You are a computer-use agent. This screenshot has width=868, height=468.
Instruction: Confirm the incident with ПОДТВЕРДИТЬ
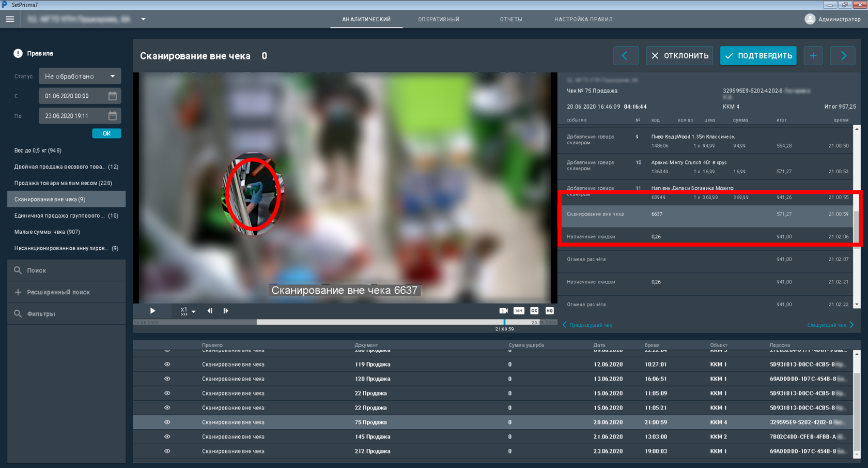[x=758, y=56]
